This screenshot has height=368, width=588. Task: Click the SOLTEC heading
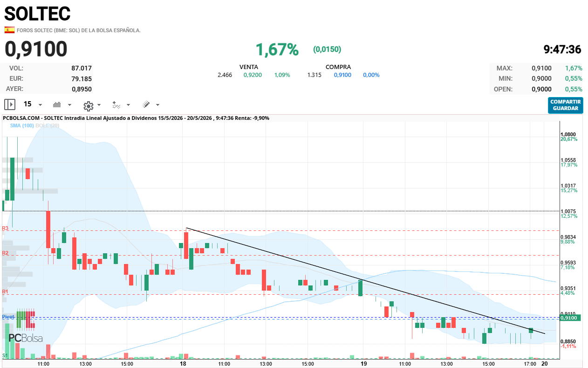(x=37, y=14)
